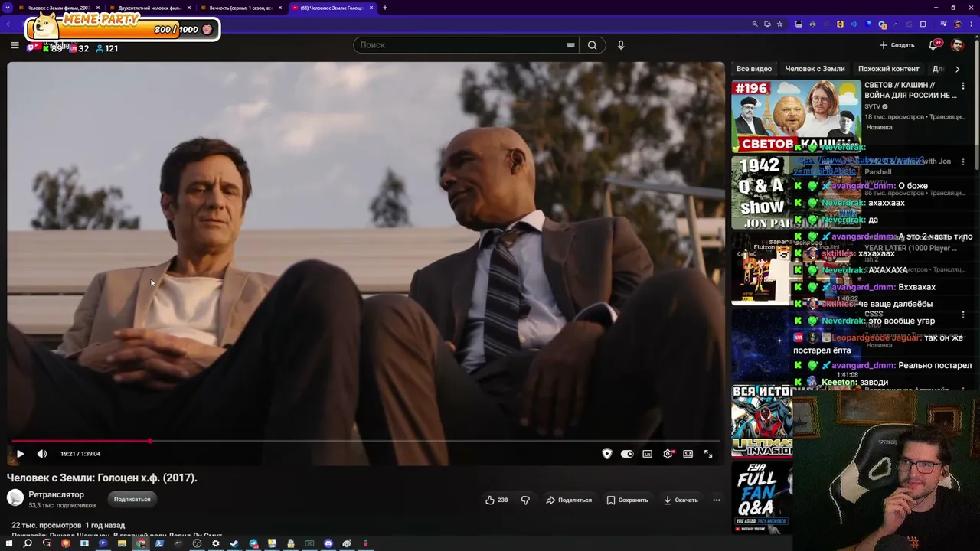Start voice search with the microphone
The height and width of the screenshot is (551, 980).
coord(621,45)
